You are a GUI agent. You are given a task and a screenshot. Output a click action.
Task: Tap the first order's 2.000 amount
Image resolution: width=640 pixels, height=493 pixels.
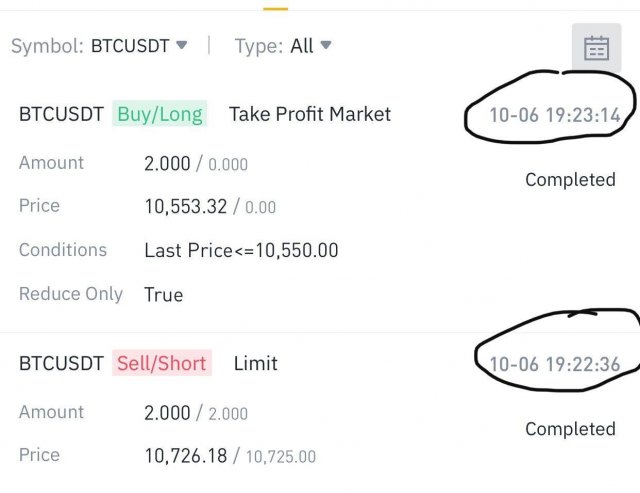[167, 163]
